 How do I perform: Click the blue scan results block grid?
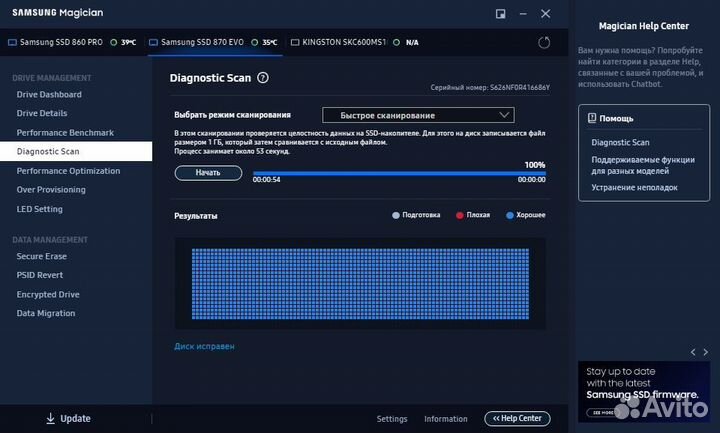click(x=360, y=284)
